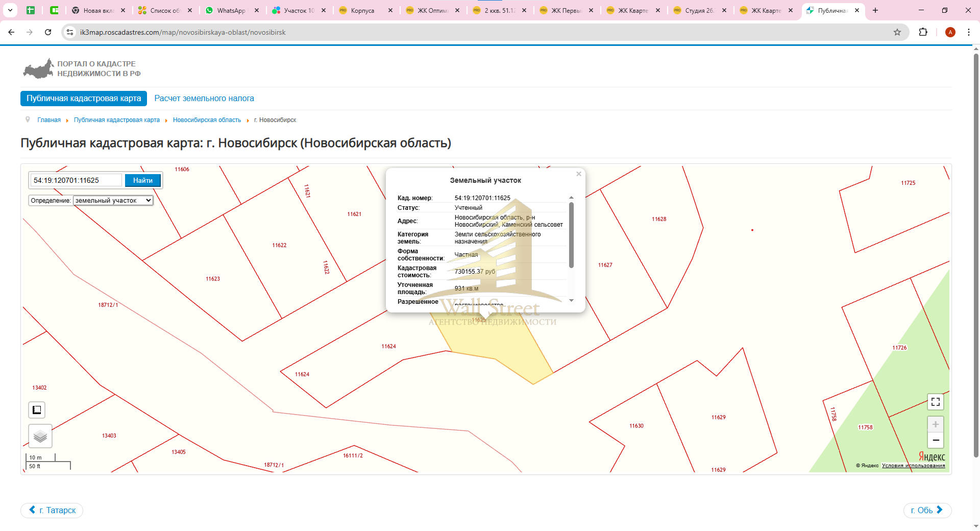Viewport: 980px width, 531px height.
Task: Open the tab search dropdown arrow
Action: coord(10,10)
